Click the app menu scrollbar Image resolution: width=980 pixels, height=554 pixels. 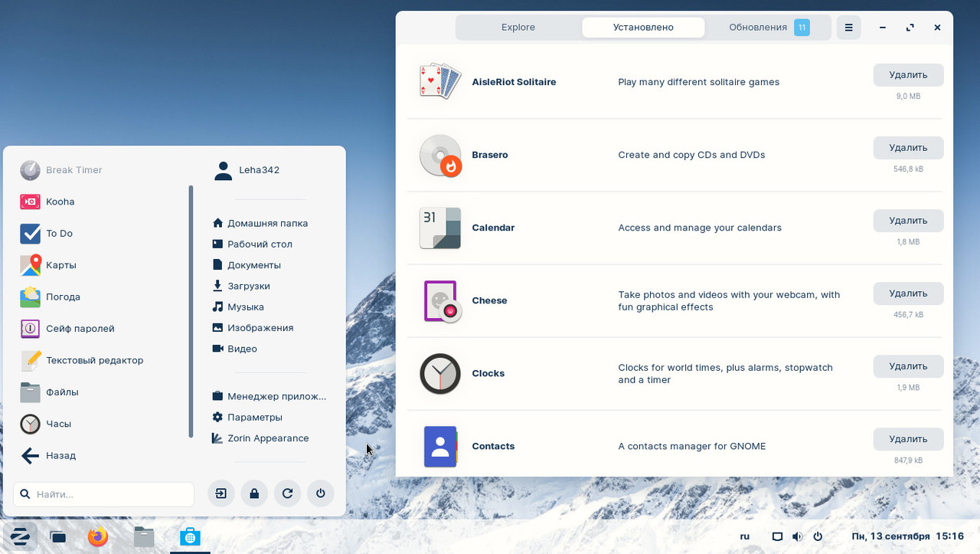[191, 312]
